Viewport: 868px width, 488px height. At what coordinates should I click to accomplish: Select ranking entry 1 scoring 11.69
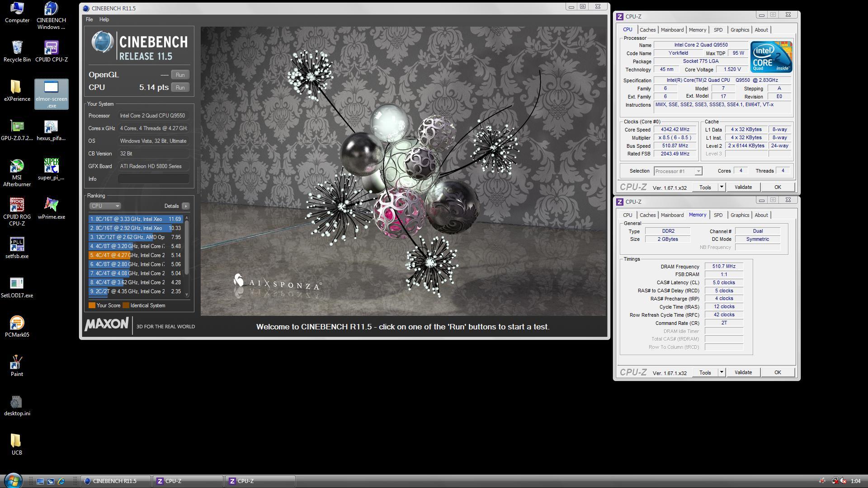coord(136,219)
